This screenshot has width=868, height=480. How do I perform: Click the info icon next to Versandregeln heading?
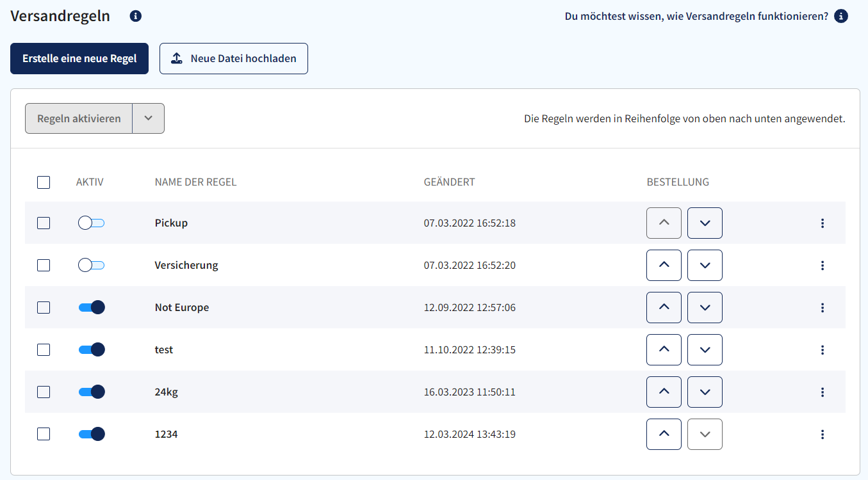(136, 17)
